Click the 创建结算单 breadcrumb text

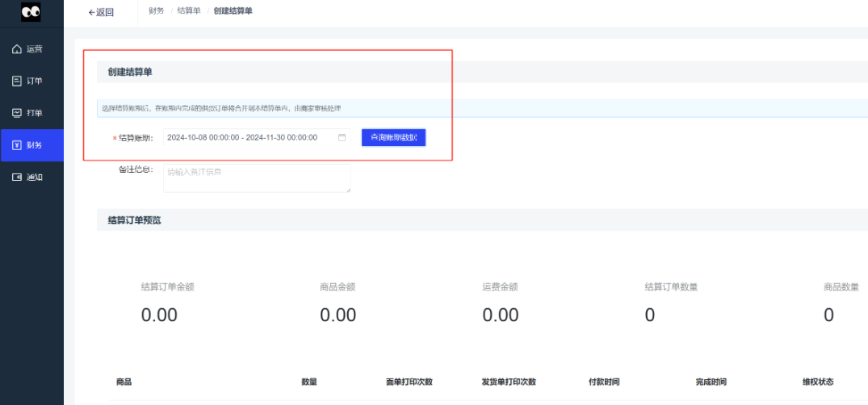[233, 11]
